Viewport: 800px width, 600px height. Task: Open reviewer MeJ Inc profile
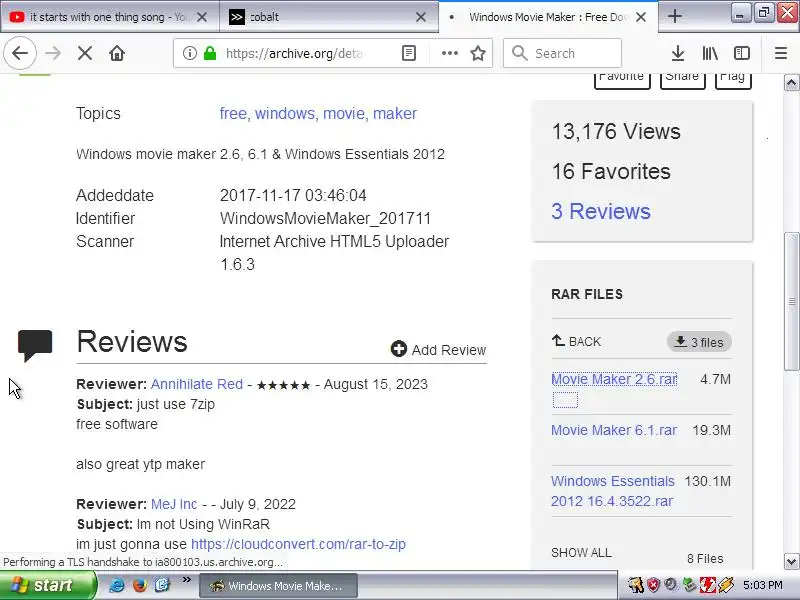coord(174,504)
